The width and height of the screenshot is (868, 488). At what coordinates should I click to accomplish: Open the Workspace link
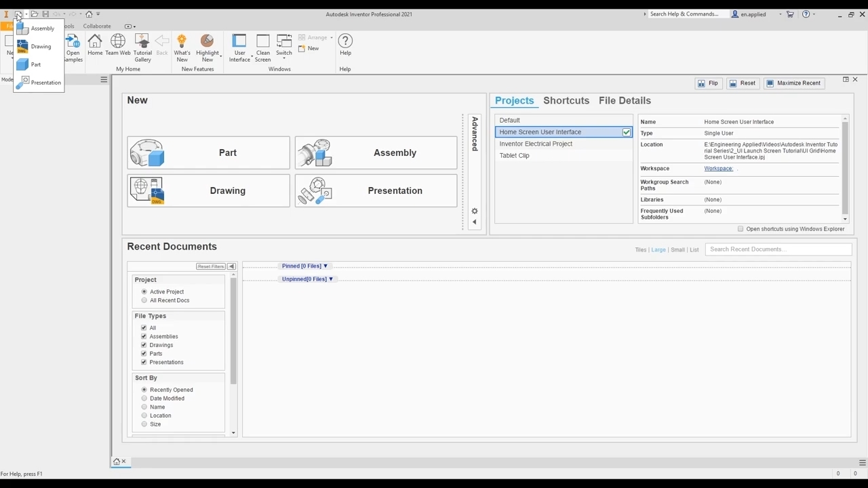click(718, 168)
